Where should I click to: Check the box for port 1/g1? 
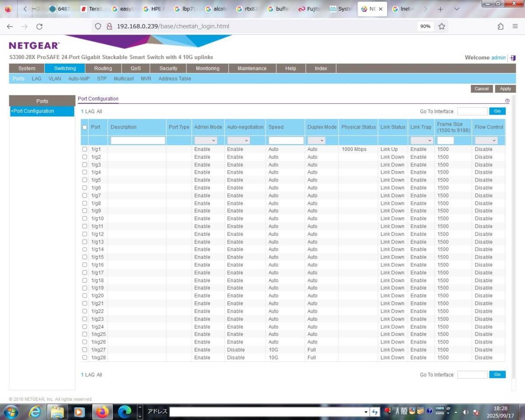tap(85, 149)
